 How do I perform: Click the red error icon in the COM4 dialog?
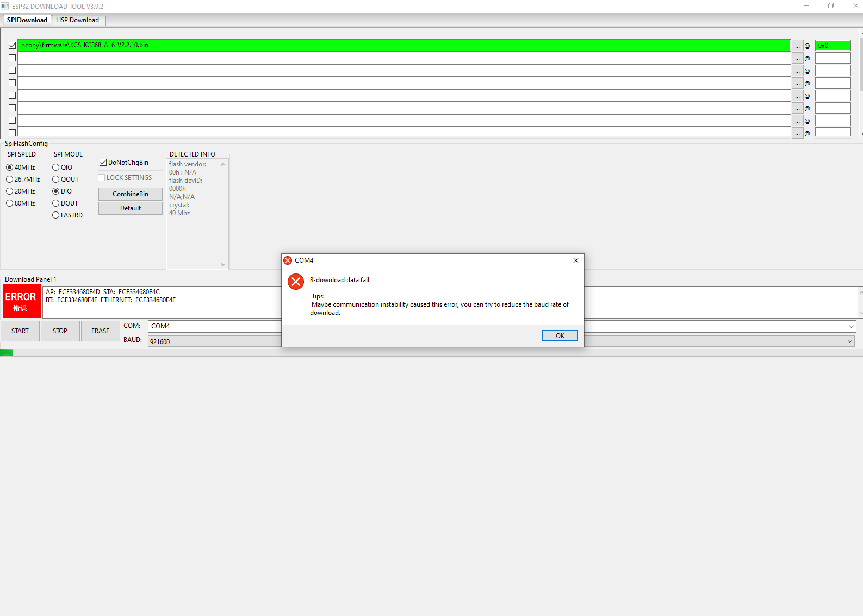296,282
